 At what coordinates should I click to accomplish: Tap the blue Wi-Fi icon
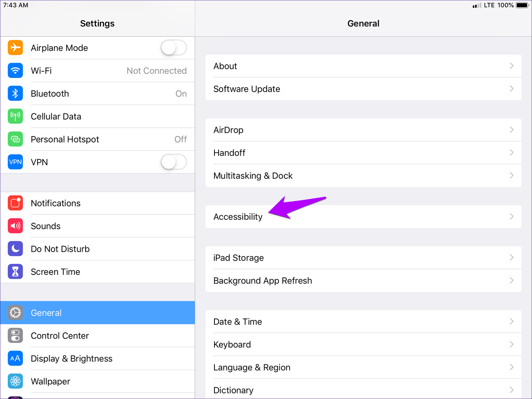point(15,71)
